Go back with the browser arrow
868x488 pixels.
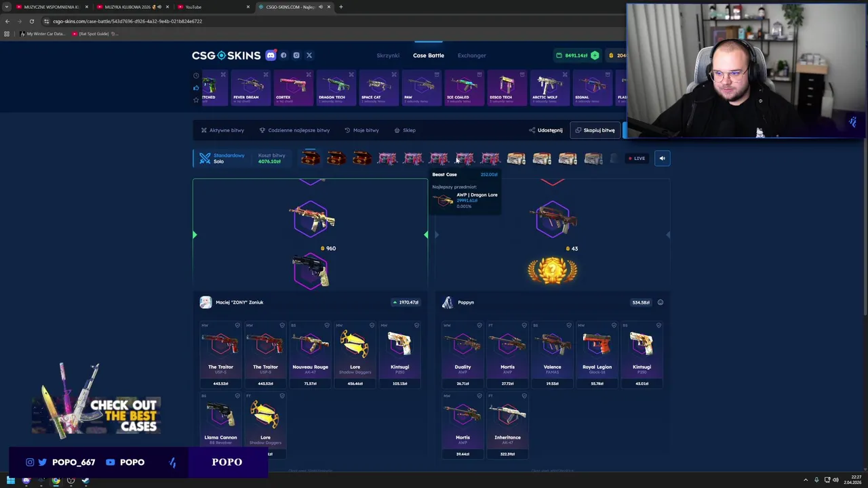(7, 21)
